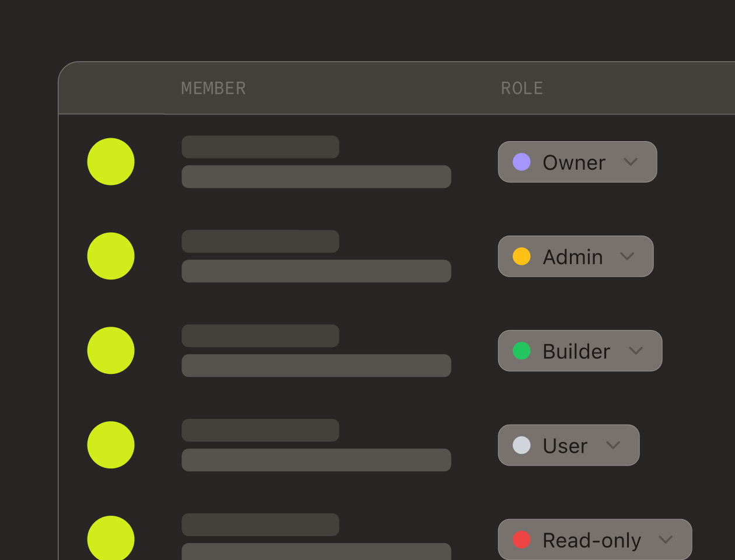735x560 pixels.
Task: Open the Owner role dropdown
Action: pyautogui.click(x=631, y=163)
